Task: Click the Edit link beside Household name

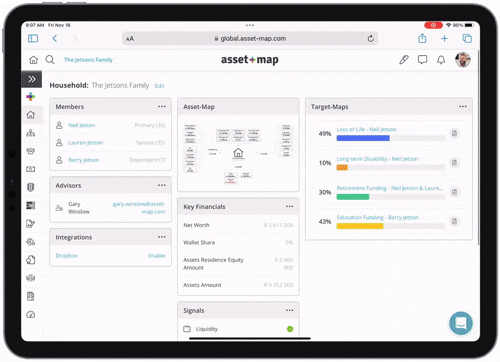Action: [x=159, y=86]
